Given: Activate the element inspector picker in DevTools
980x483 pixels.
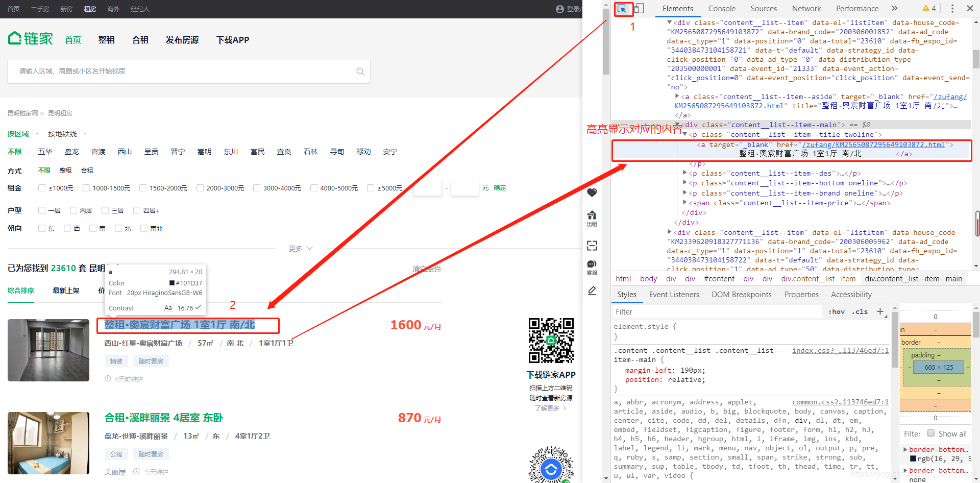Looking at the screenshot, I should (x=623, y=9).
